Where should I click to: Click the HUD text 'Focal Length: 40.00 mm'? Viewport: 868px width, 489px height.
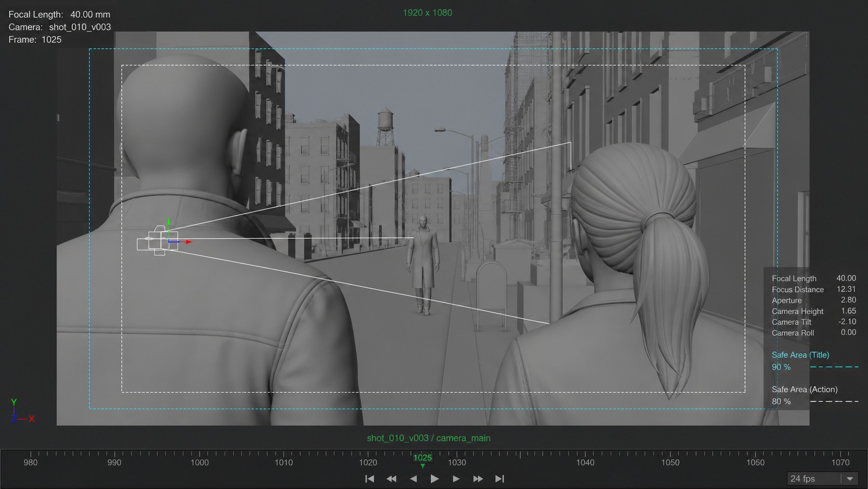coord(59,15)
